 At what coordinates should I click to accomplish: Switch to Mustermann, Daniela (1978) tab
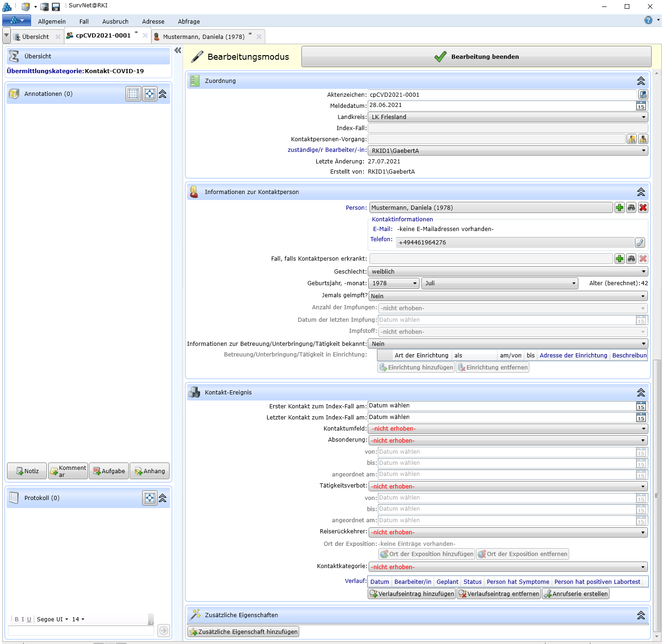[x=203, y=37]
